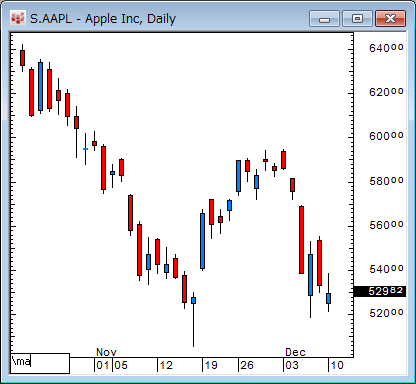Click the 03 date label on time axis
The height and width of the screenshot is (384, 416).
[292, 365]
